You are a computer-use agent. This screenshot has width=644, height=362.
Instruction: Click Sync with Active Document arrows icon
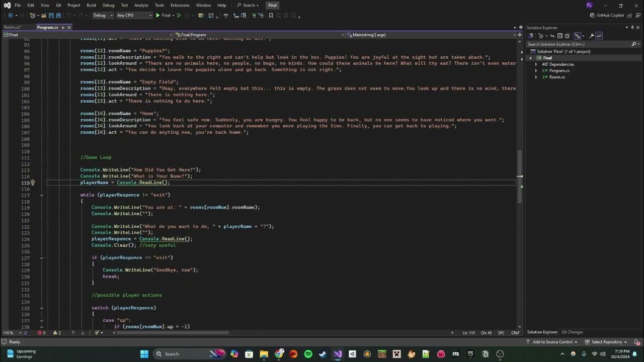point(552,36)
